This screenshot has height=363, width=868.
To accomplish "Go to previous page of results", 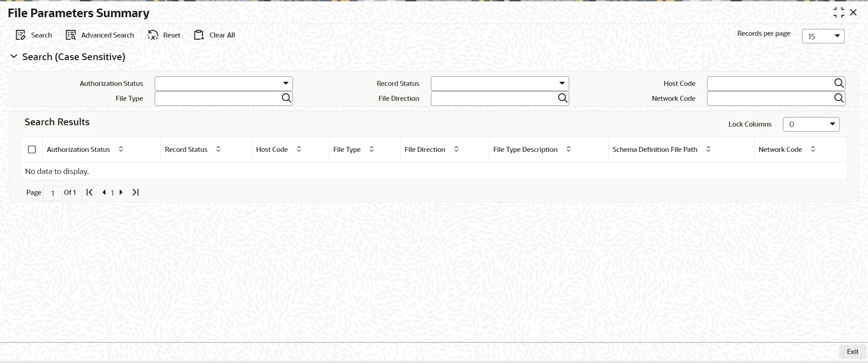I will (104, 193).
